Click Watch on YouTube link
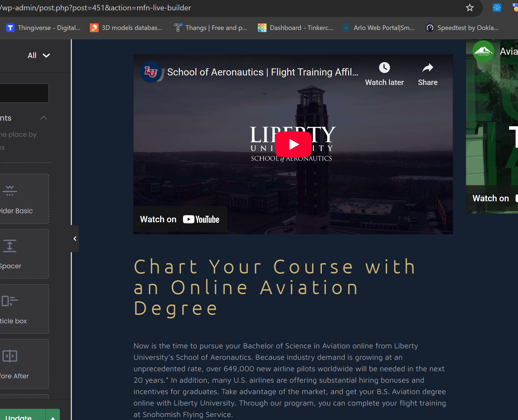The width and height of the screenshot is (518, 420). coord(180,219)
